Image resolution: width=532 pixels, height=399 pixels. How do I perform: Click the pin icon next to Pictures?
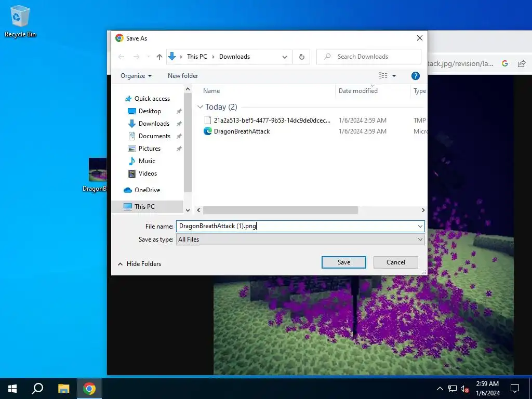pyautogui.click(x=179, y=149)
